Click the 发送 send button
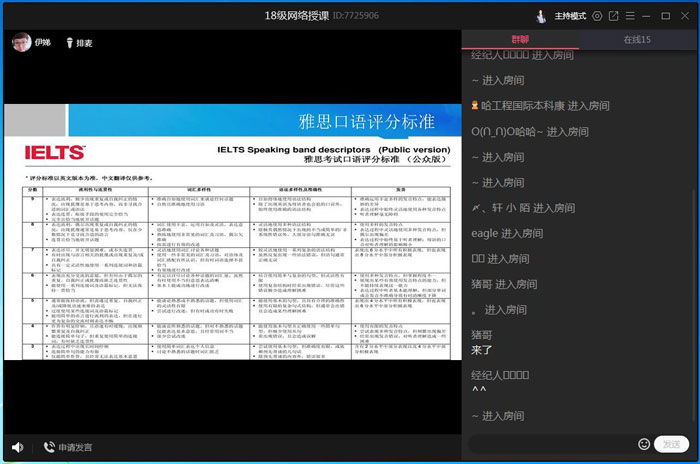The height and width of the screenshot is (464, 700). coord(671,444)
